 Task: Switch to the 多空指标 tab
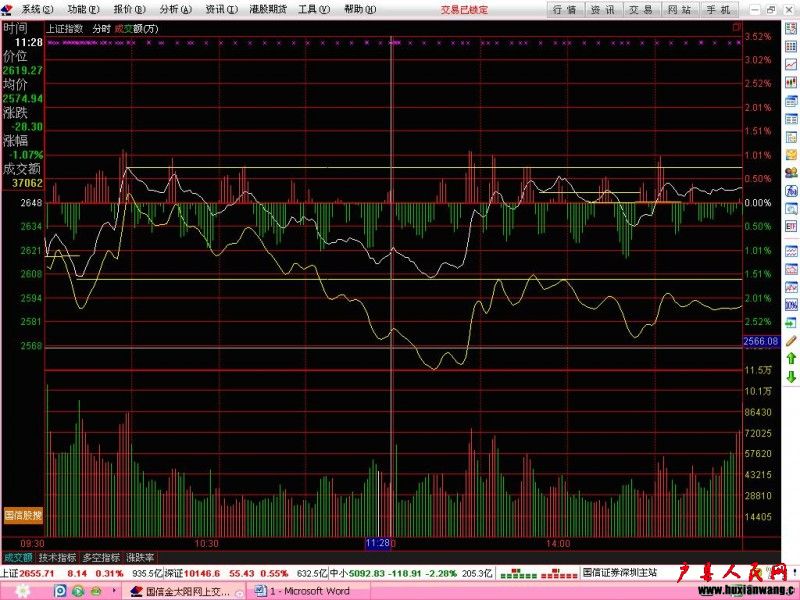102,558
